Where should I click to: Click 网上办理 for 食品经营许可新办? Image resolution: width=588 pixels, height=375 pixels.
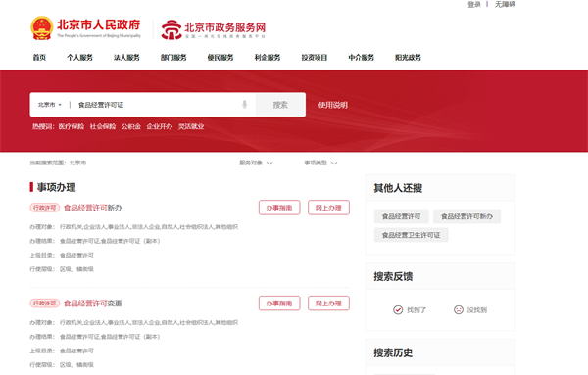328,208
